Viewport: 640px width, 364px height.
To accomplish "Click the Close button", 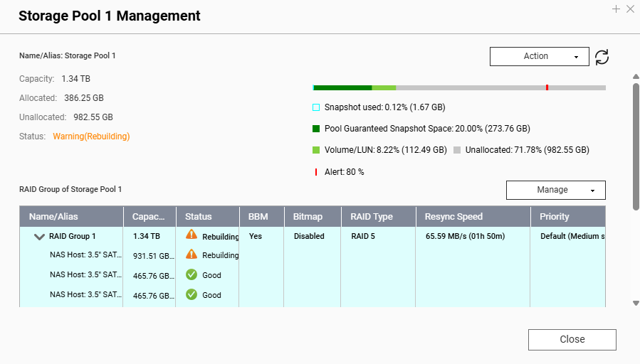I will click(x=572, y=339).
